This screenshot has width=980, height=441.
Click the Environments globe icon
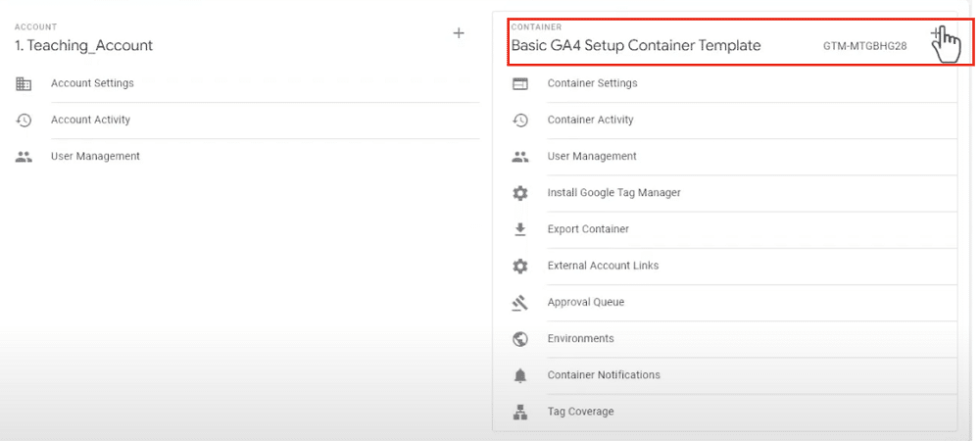pyautogui.click(x=520, y=339)
